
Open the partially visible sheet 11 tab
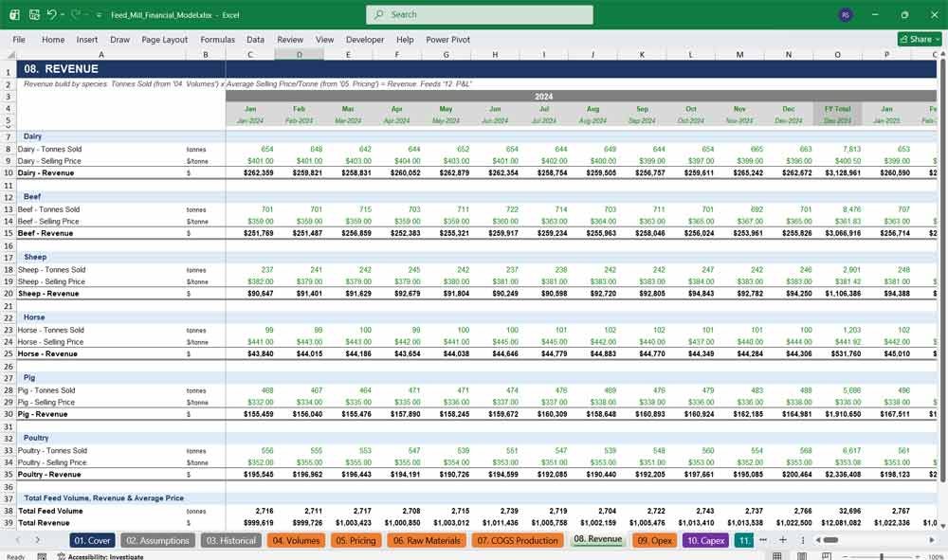[x=744, y=541]
